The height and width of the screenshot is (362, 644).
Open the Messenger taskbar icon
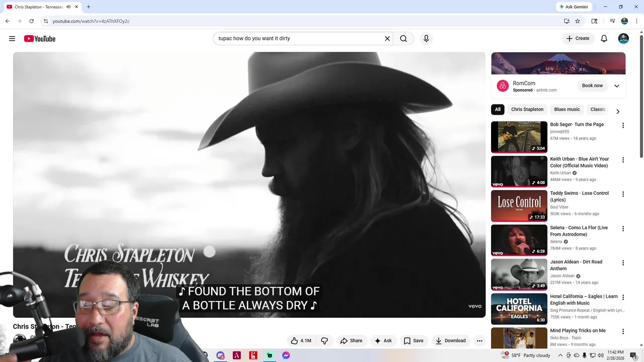[286, 355]
